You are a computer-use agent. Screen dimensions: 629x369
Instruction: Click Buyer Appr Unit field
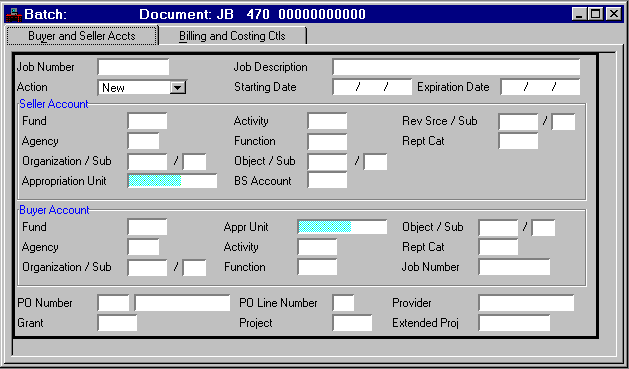pos(342,227)
